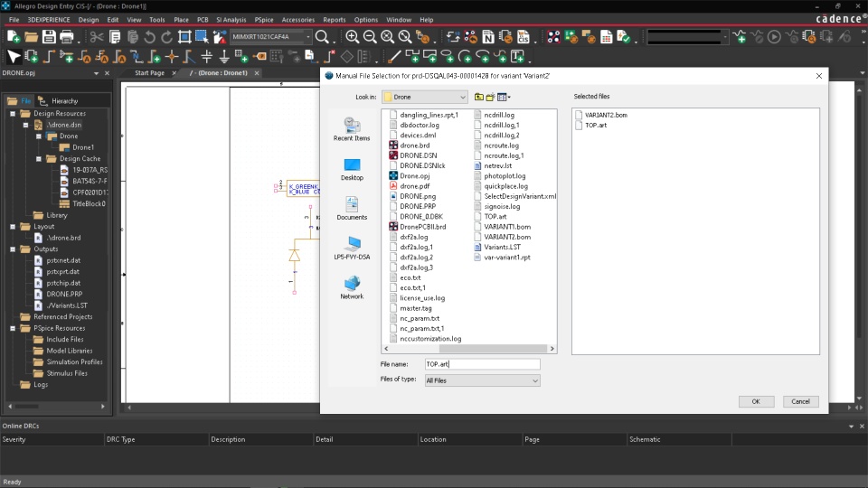
Task: Open the Look in Drone dropdown
Action: [x=425, y=97]
